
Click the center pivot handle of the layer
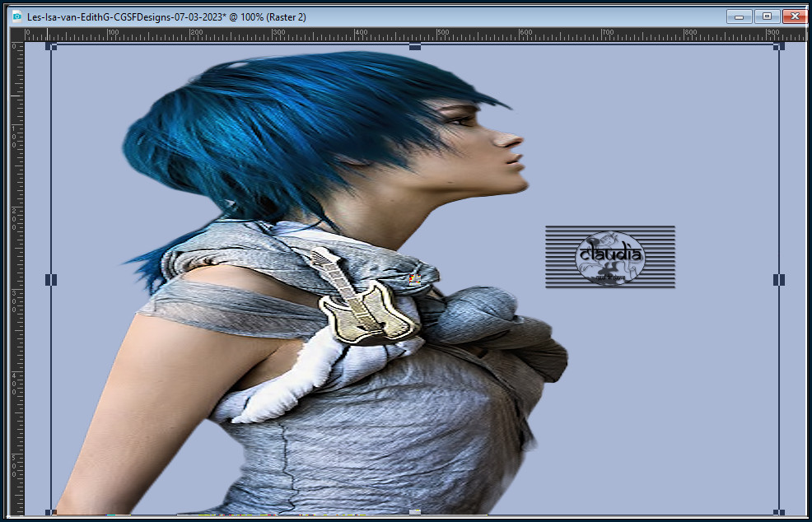[415, 280]
